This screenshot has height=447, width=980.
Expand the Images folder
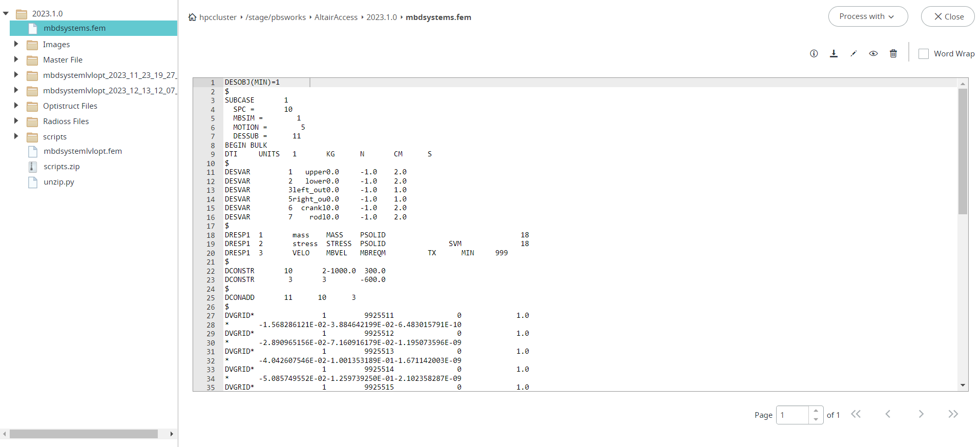click(x=16, y=44)
